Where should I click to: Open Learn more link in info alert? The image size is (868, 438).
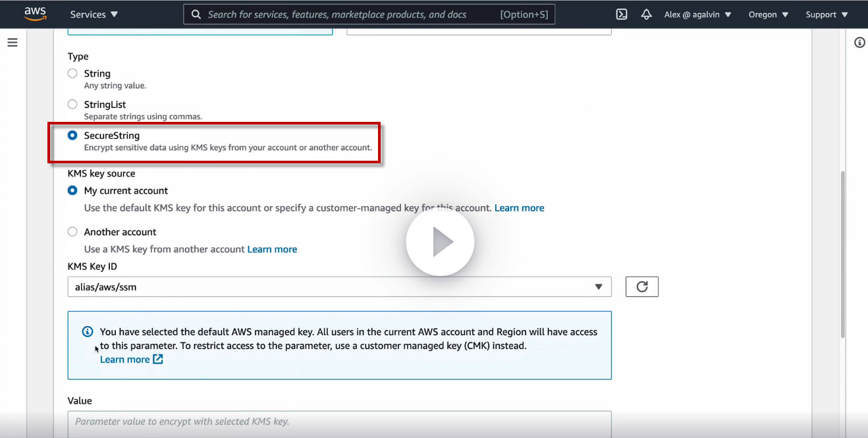(x=131, y=360)
